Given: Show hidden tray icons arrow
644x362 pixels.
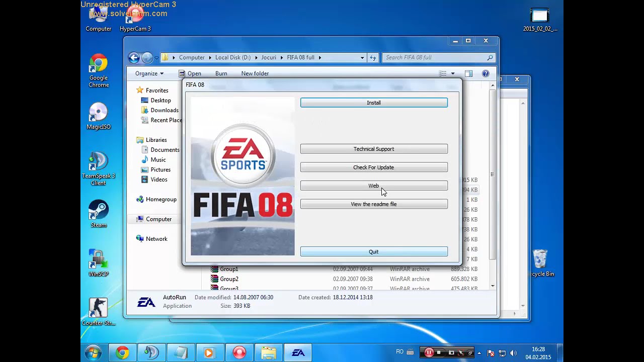Looking at the screenshot, I should tap(479, 353).
